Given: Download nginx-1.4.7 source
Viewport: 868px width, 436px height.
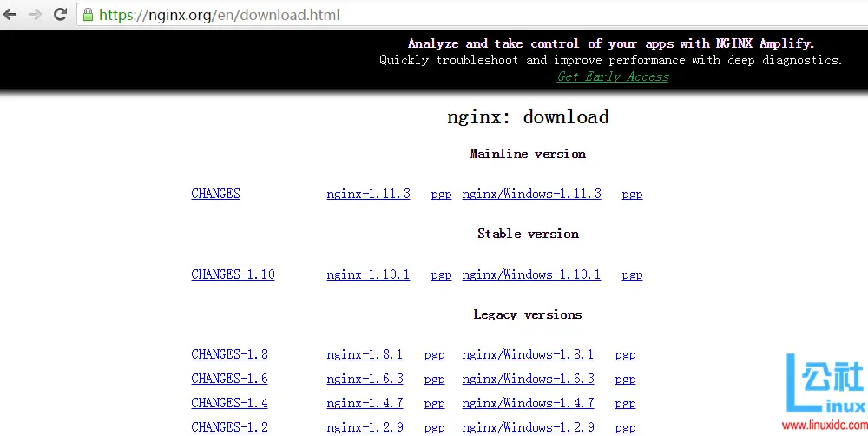Looking at the screenshot, I should 365,403.
